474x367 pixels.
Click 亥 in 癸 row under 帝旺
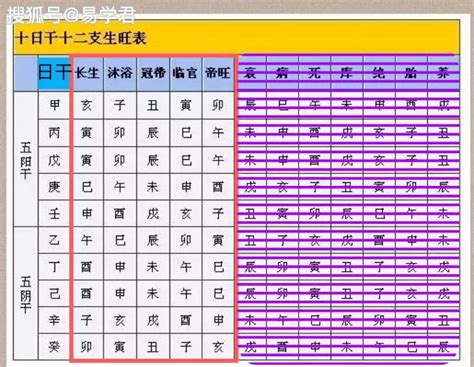[218, 347]
